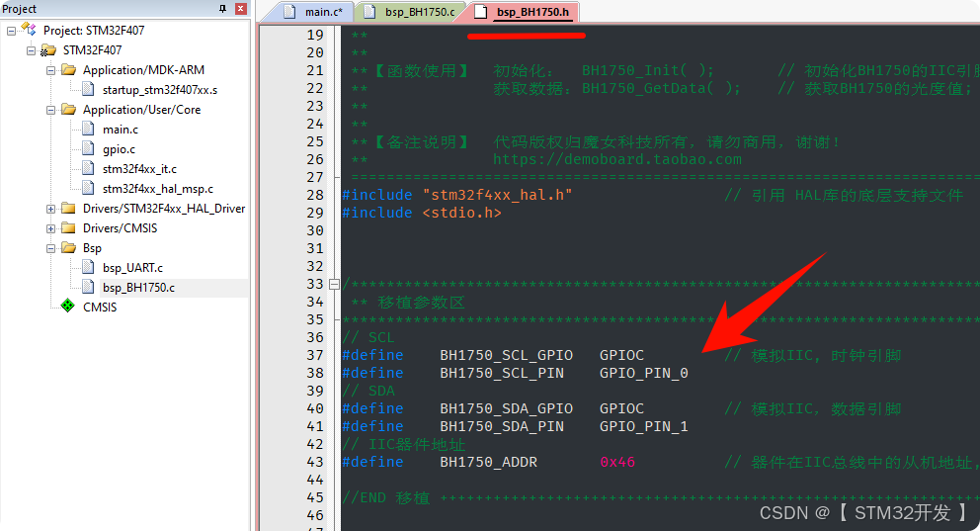The width and height of the screenshot is (980, 531).
Task: Click file icon next to bsp_BH1750.c in tree
Action: point(89,287)
